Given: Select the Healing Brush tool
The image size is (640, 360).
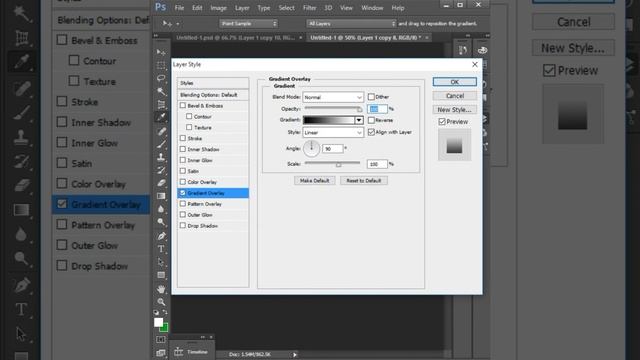Looking at the screenshot, I should (161, 131).
